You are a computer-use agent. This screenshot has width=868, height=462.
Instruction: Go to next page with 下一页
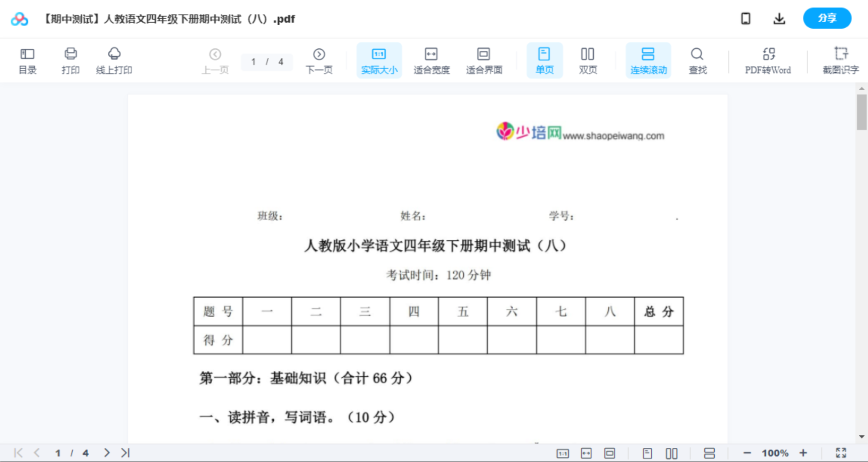319,60
